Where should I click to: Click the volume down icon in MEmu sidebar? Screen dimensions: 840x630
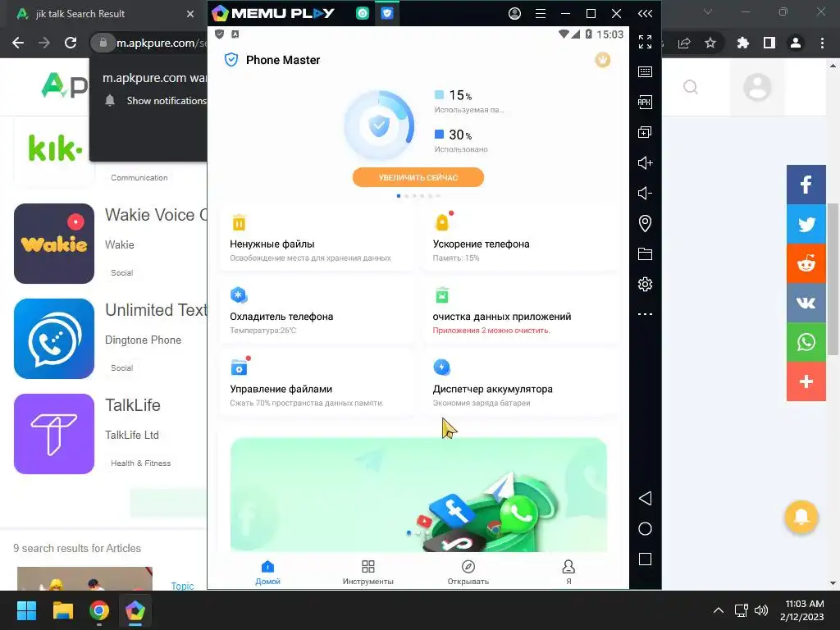pyautogui.click(x=645, y=193)
